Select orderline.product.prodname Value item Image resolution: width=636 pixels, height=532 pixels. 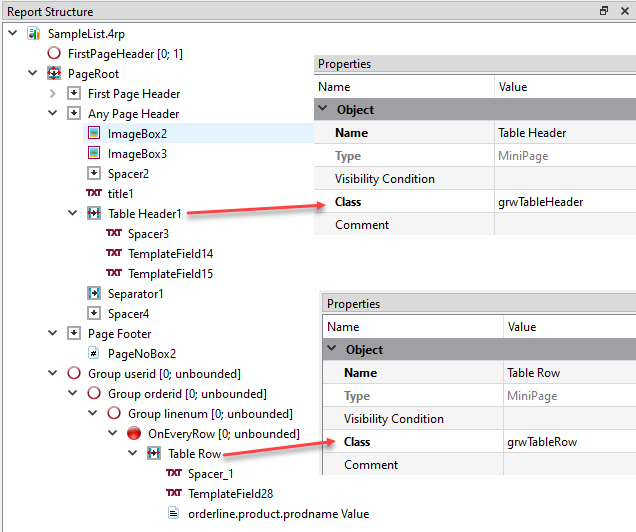point(279,514)
